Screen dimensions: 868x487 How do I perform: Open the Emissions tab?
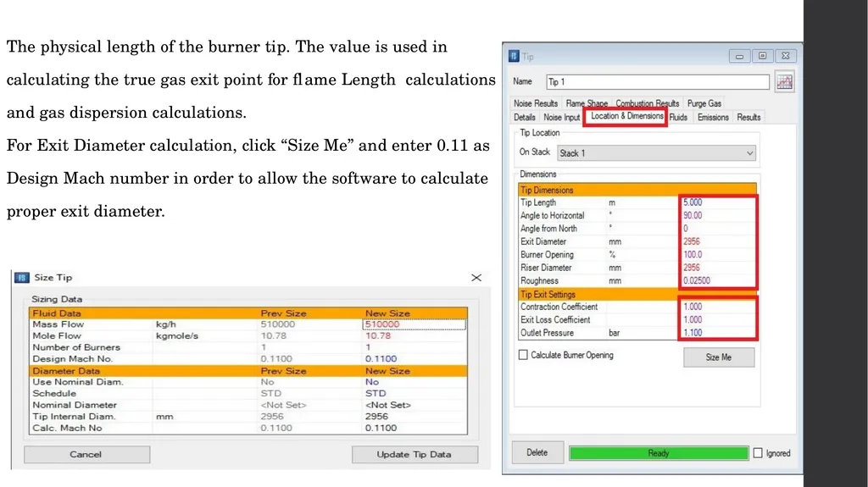coord(713,118)
